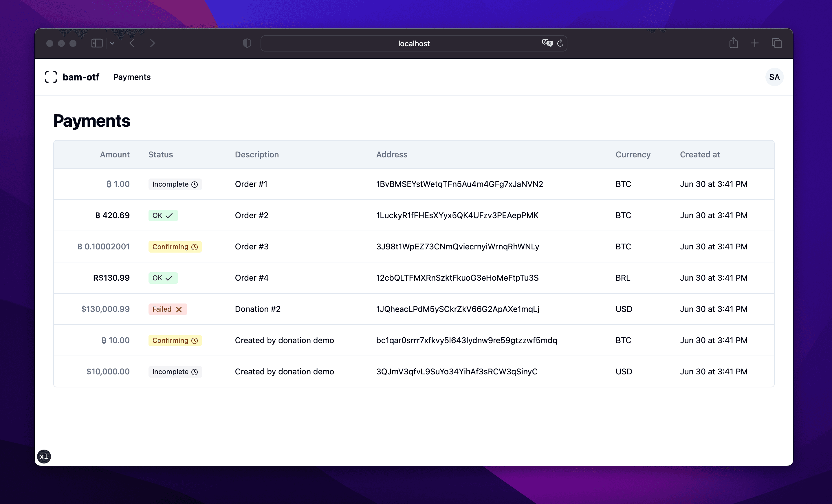Image resolution: width=832 pixels, height=504 pixels.
Task: Open the Payments nav item
Action: click(x=132, y=77)
